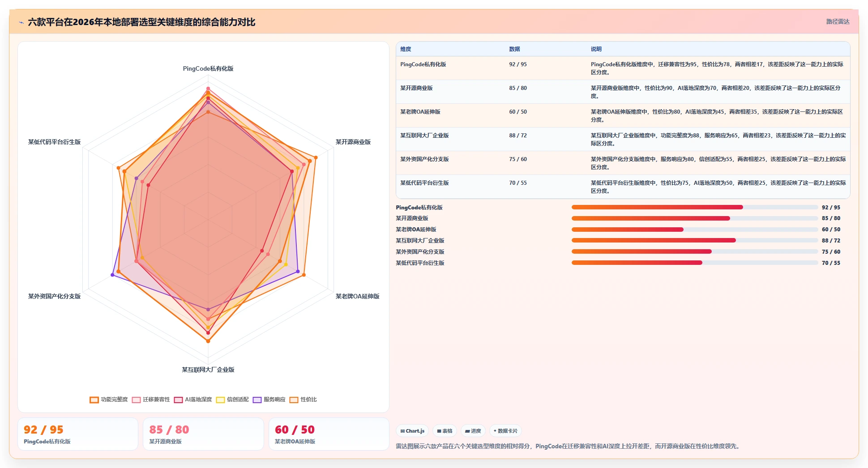The width and height of the screenshot is (868, 468).
Task: Select the 某低代码平台衍生版 table row name
Action: [424, 183]
